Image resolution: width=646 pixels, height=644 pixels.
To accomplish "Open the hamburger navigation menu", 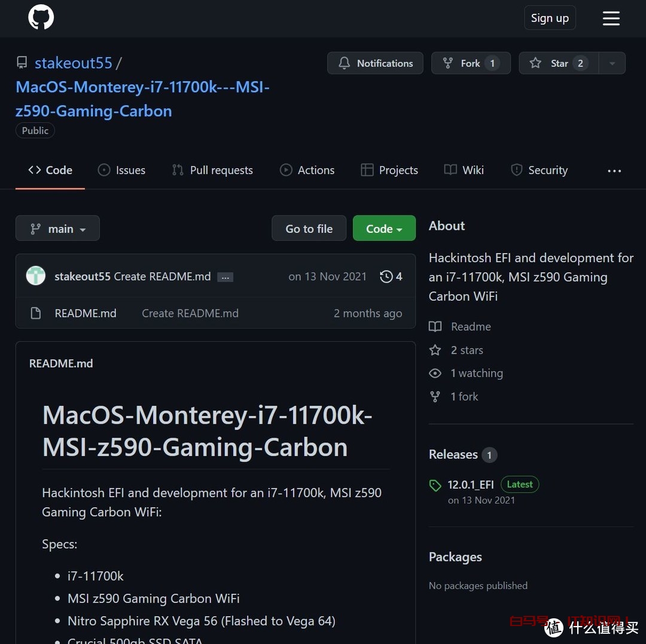I will point(611,18).
